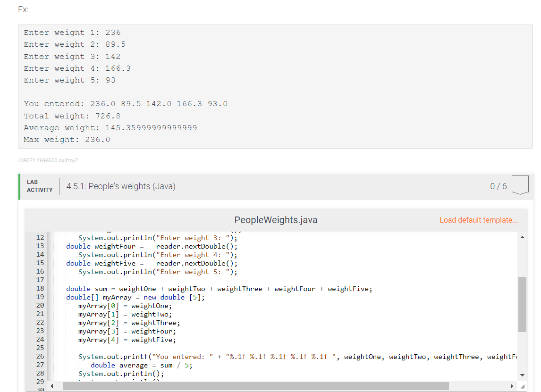
Task: Select the PeopleWeights.java title
Action: click(276, 220)
